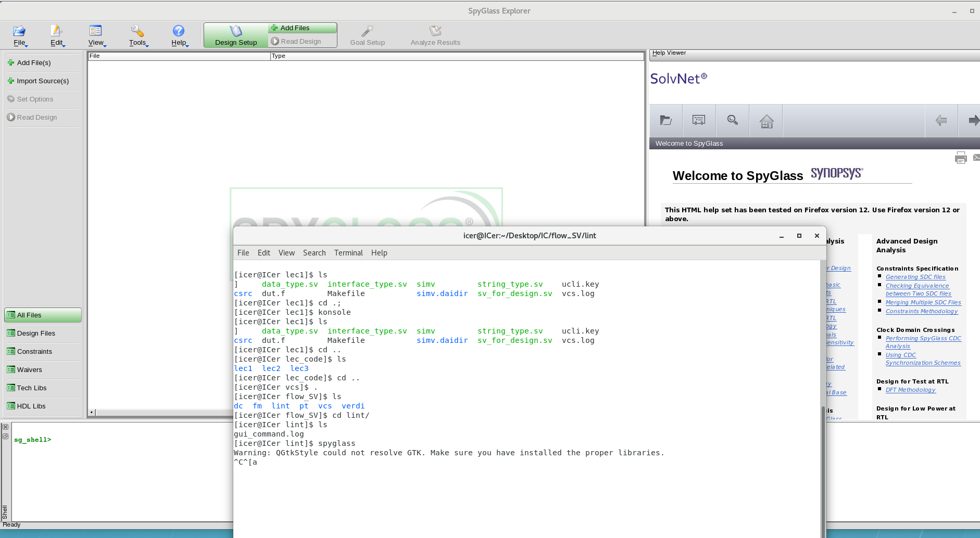The image size is (980, 538).
Task: Open the Generating SDC files link
Action: point(915,277)
